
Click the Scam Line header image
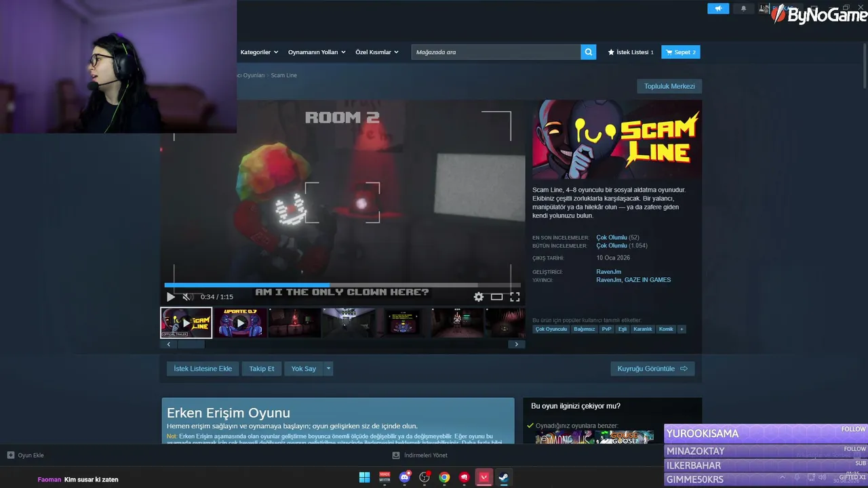[x=617, y=140]
